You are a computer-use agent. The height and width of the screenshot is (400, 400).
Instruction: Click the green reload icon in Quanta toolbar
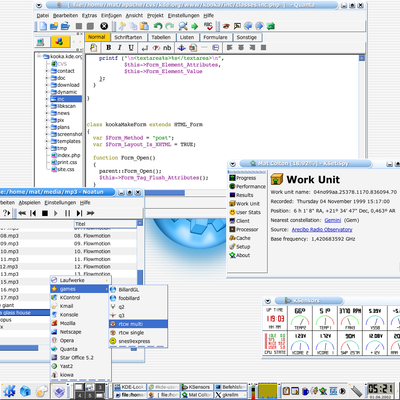pyautogui.click(x=270, y=26)
